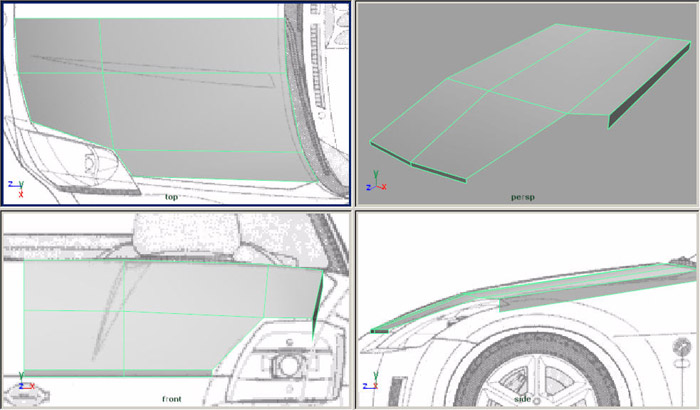Click the axis indicator in the persp view
The height and width of the screenshot is (410, 700).
375,187
